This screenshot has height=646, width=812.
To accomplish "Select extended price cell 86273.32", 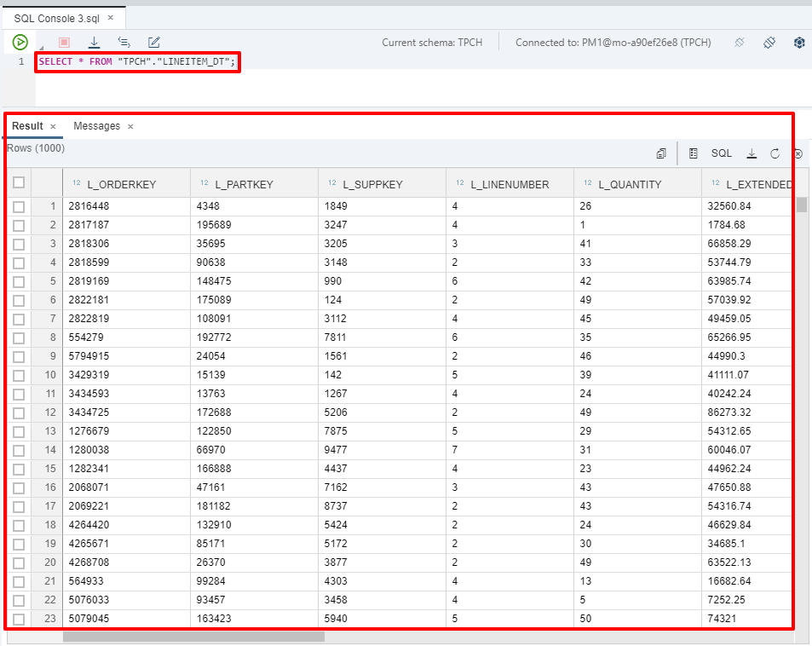I will pyautogui.click(x=746, y=412).
